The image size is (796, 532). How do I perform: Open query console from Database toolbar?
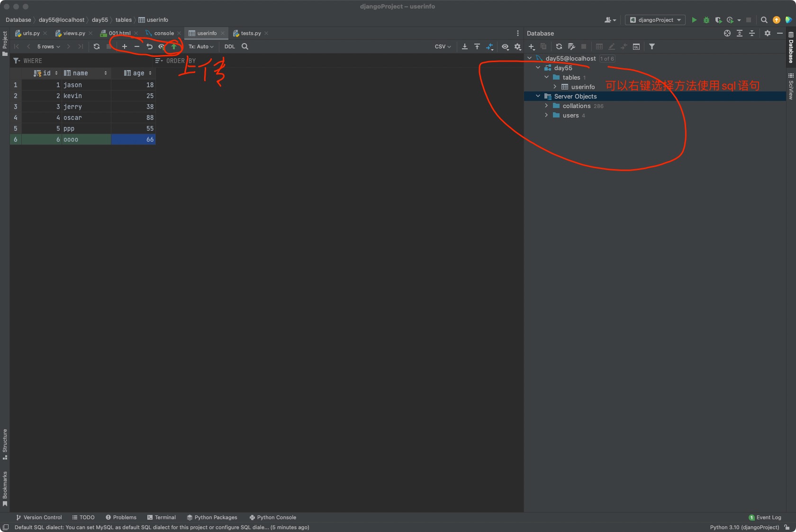click(636, 46)
